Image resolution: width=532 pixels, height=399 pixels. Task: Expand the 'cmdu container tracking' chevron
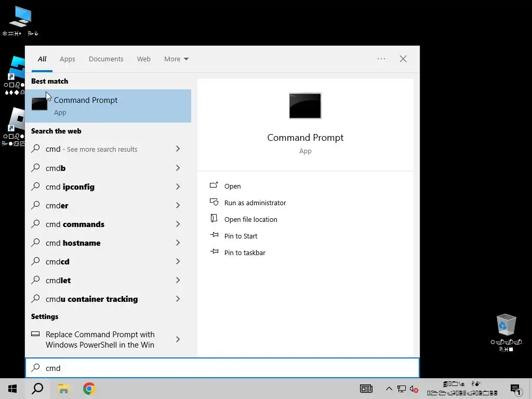tap(178, 299)
